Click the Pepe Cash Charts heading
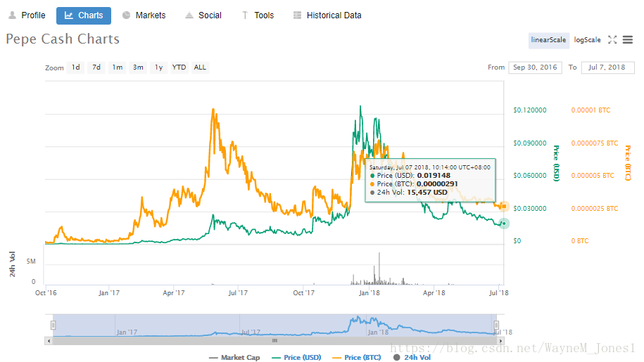Image resolution: width=644 pixels, height=362 pixels. point(63,39)
